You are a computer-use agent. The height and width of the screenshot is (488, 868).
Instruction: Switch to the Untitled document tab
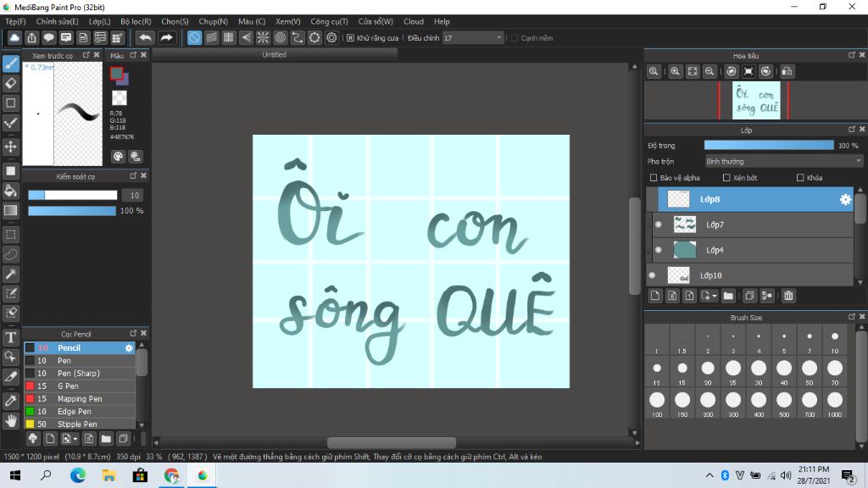coord(274,55)
